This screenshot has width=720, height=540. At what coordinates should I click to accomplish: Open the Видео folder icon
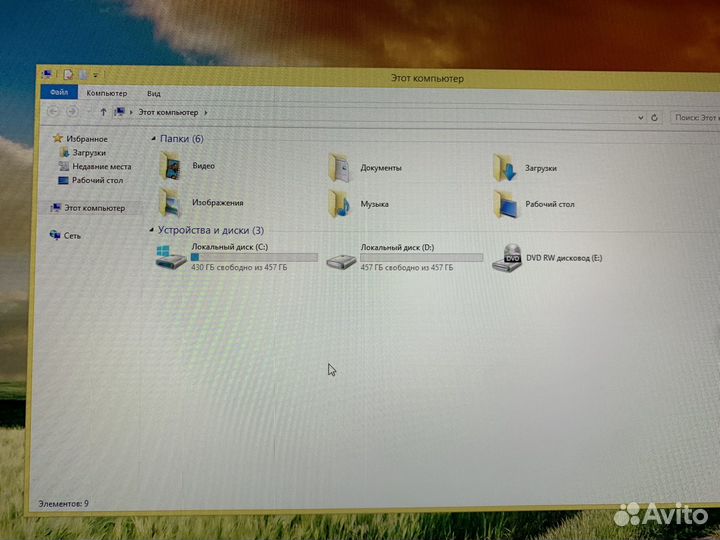point(172,165)
